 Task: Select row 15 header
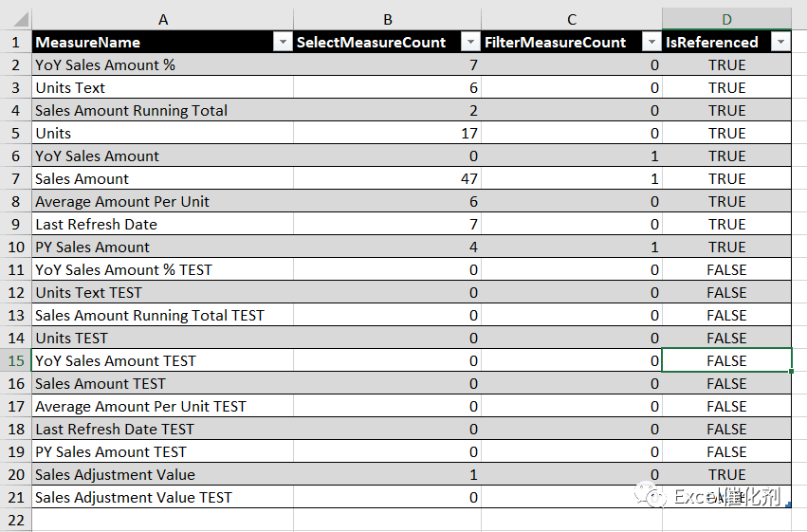point(16,360)
